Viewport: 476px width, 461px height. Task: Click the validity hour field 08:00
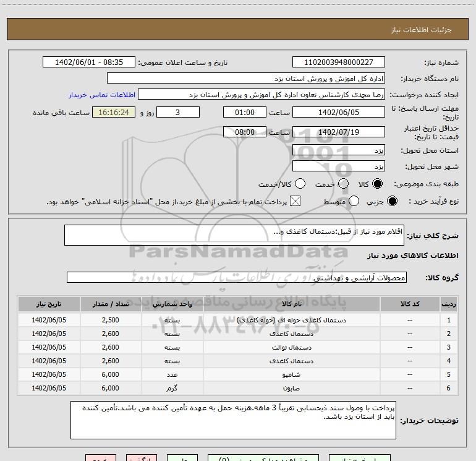[x=245, y=132]
